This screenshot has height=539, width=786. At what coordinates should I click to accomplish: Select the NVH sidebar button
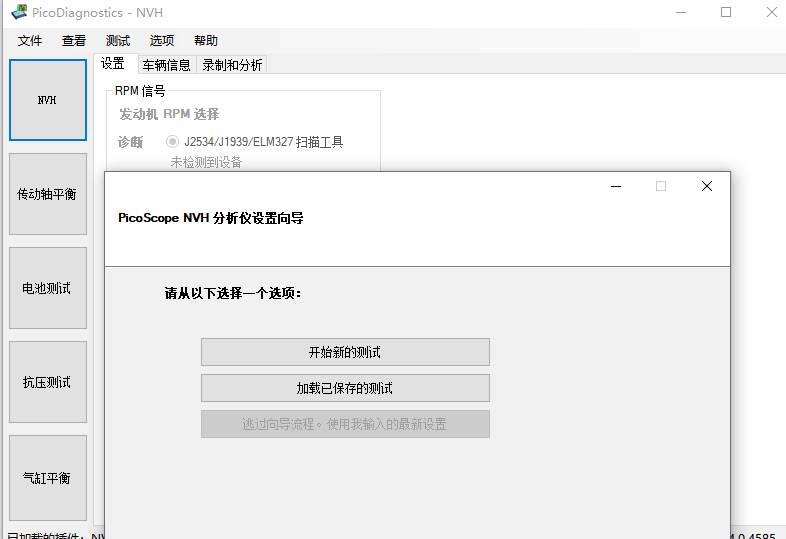tap(48, 100)
